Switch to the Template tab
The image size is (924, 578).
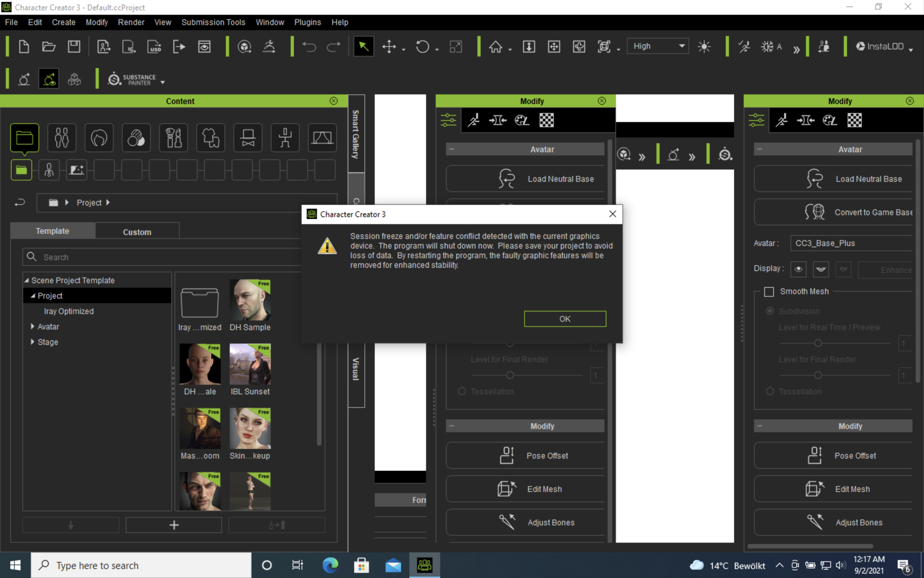pyautogui.click(x=53, y=231)
